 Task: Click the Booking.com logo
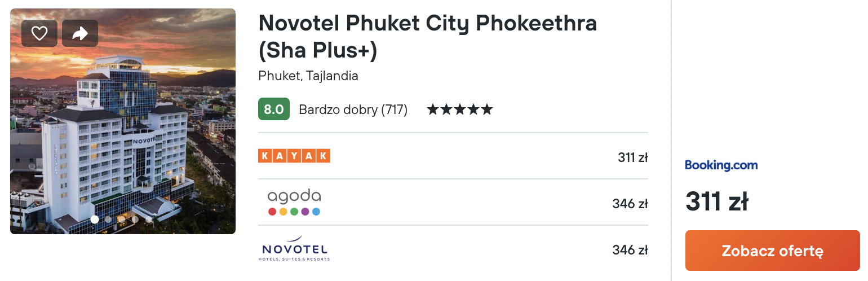(x=721, y=165)
